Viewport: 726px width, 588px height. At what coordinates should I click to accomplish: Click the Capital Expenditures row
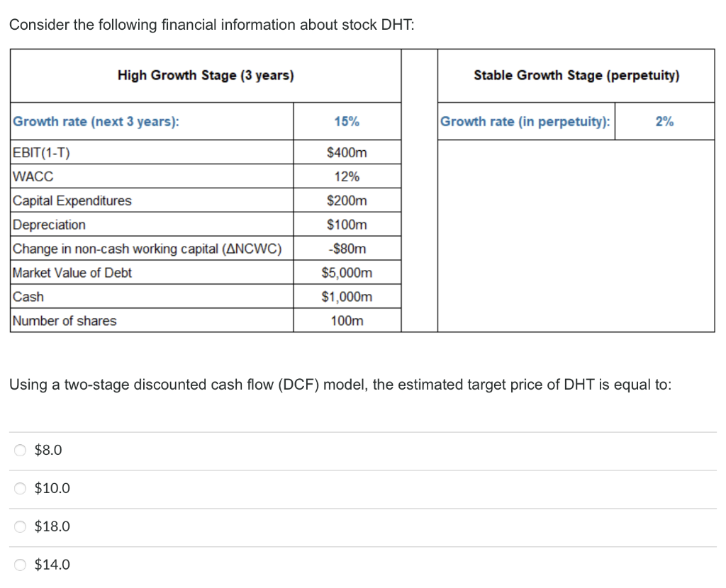[x=72, y=200]
